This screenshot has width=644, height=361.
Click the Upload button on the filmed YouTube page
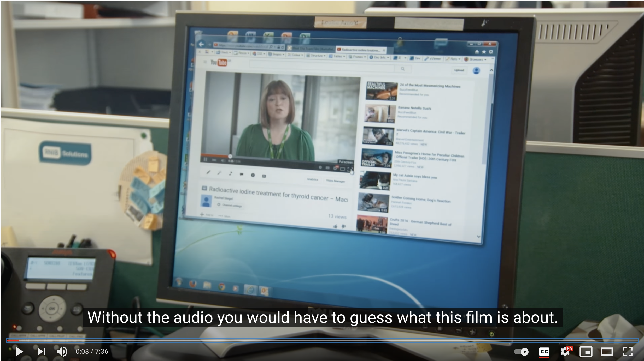point(459,70)
